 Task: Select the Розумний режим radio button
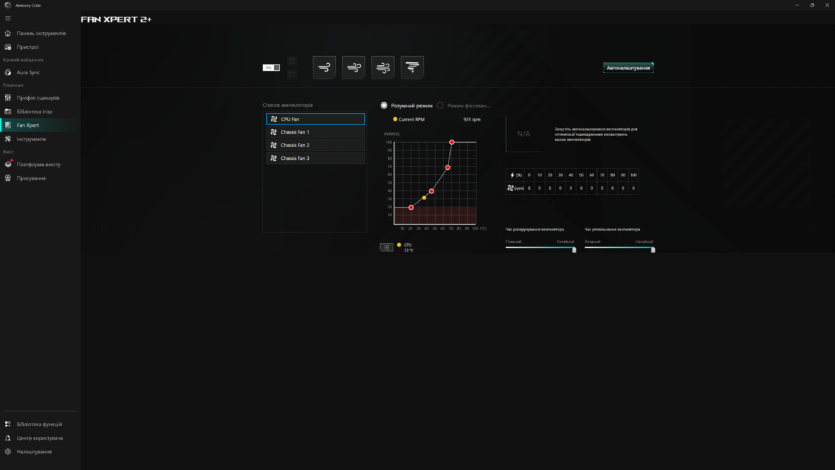tap(384, 105)
